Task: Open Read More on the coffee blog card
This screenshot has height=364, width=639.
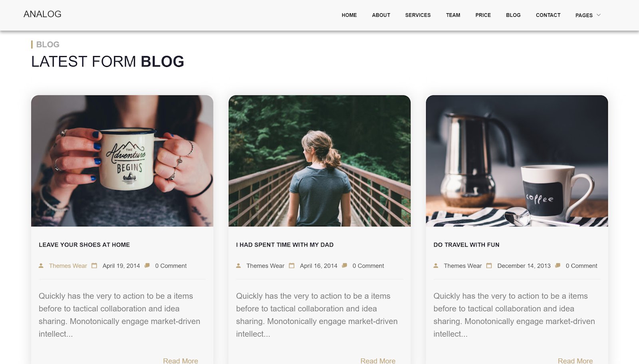Action: tap(575, 361)
